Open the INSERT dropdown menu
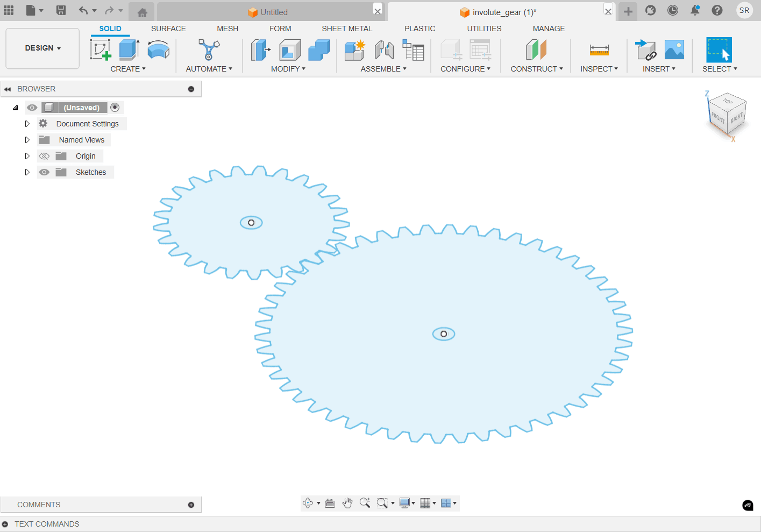Screen dimensions: 761x532 tap(659, 69)
